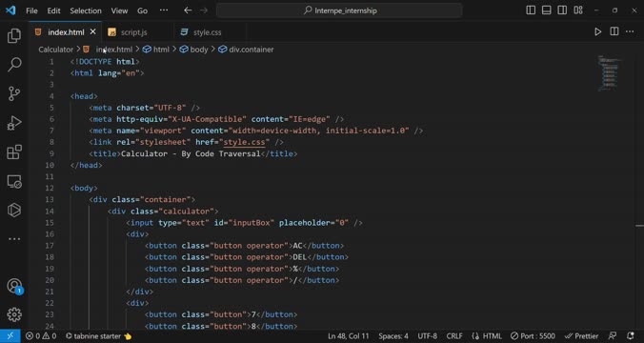The width and height of the screenshot is (644, 343).
Task: Open the Manage gear icon
Action: point(14,314)
